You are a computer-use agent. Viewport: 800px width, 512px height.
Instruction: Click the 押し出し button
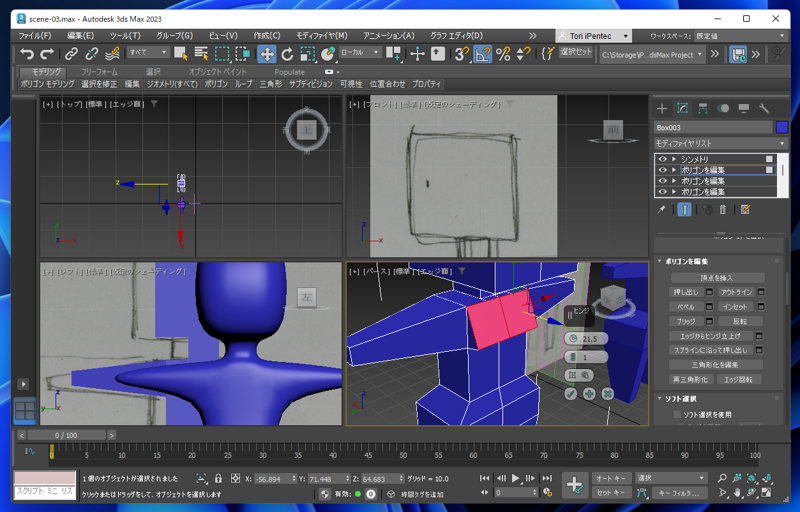tap(686, 292)
